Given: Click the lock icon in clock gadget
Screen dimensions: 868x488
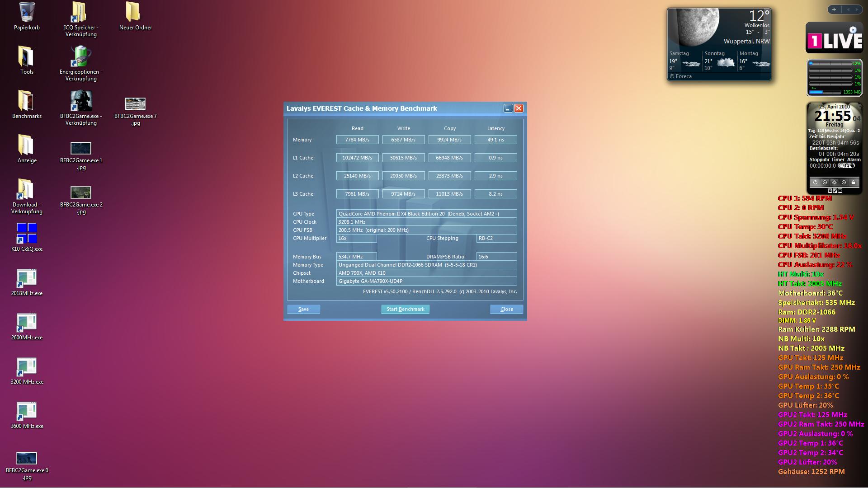Looking at the screenshot, I should 853,183.
